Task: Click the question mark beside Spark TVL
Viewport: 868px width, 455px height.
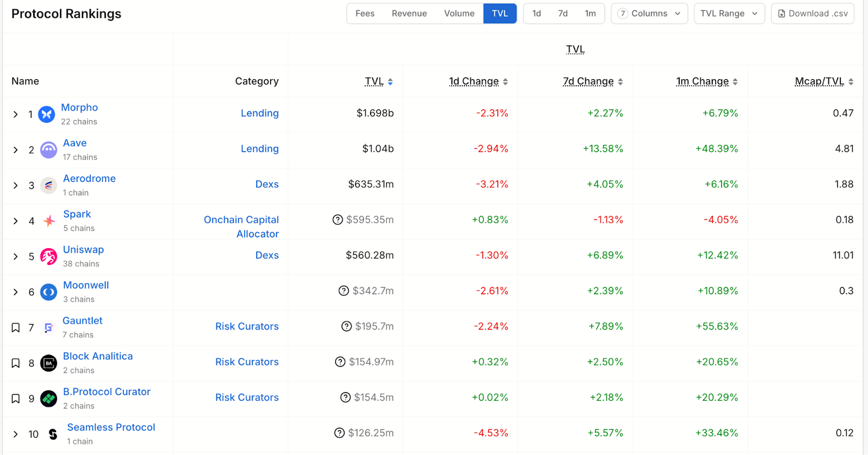Action: point(337,220)
